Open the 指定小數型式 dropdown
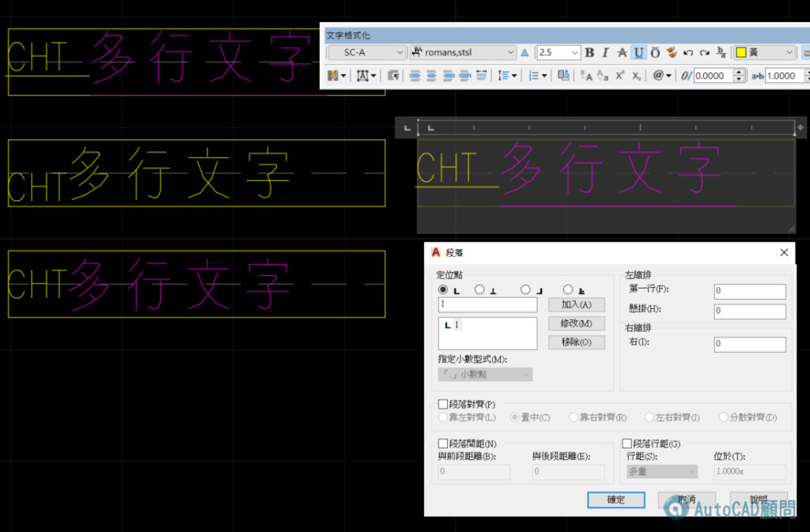 [x=485, y=374]
